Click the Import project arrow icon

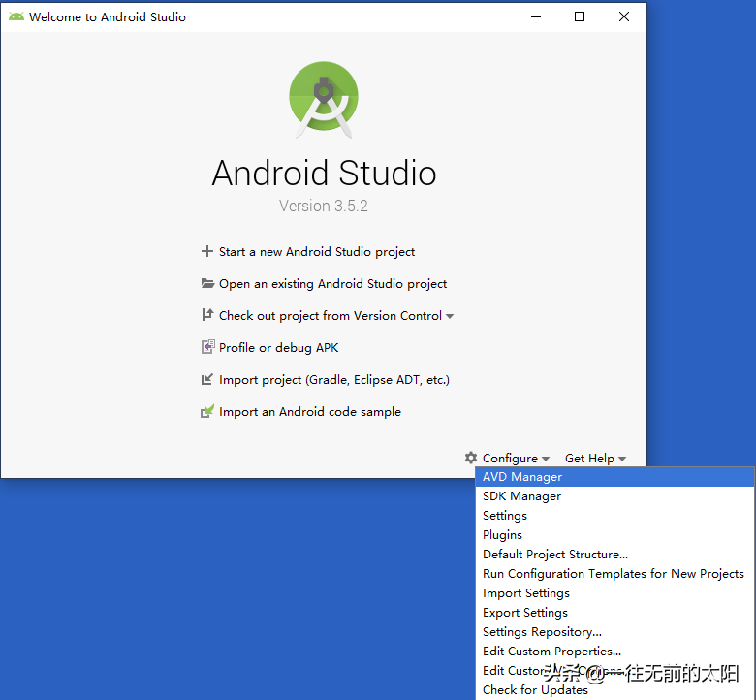[x=206, y=379]
